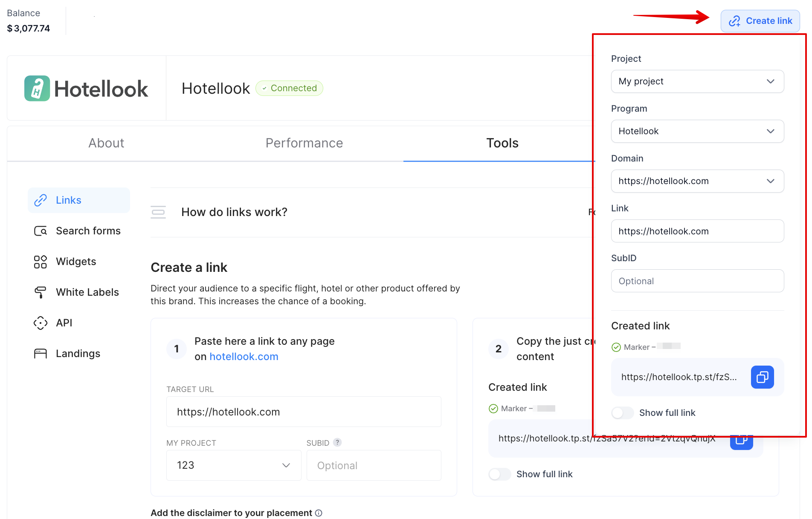This screenshot has height=519, width=812.
Task: Click the Landings icon
Action: [x=41, y=354]
